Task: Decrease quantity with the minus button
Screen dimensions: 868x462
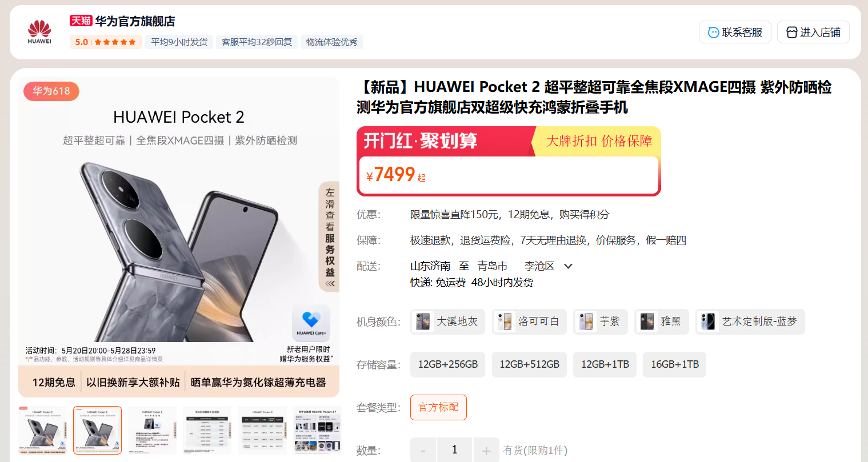Action: pos(423,451)
